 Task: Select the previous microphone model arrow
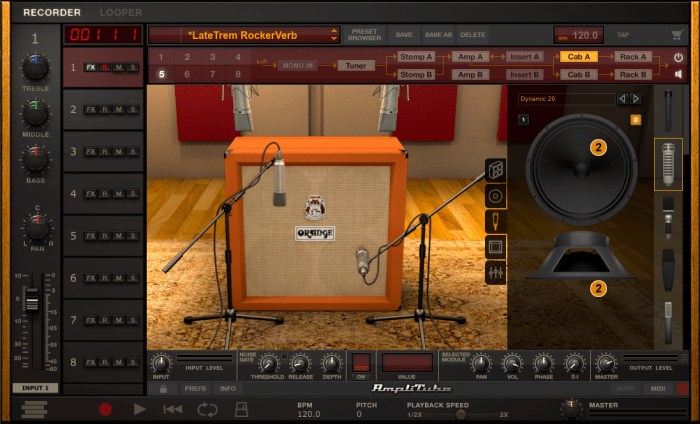click(x=622, y=99)
